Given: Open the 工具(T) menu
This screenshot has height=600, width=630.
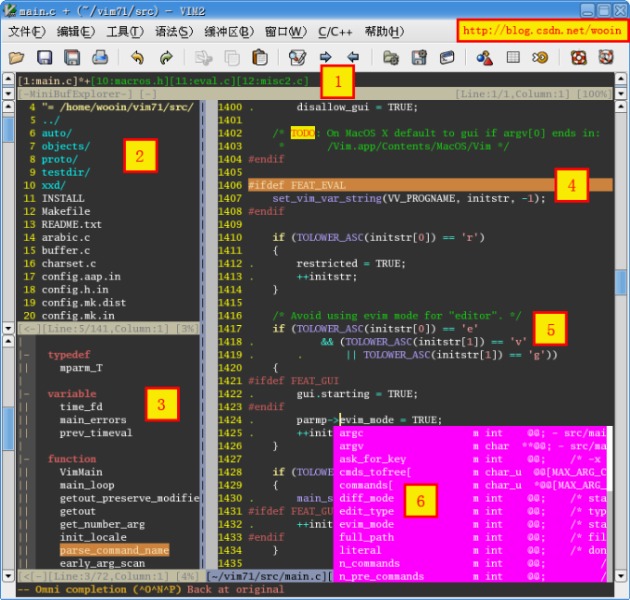Looking at the screenshot, I should point(123,31).
